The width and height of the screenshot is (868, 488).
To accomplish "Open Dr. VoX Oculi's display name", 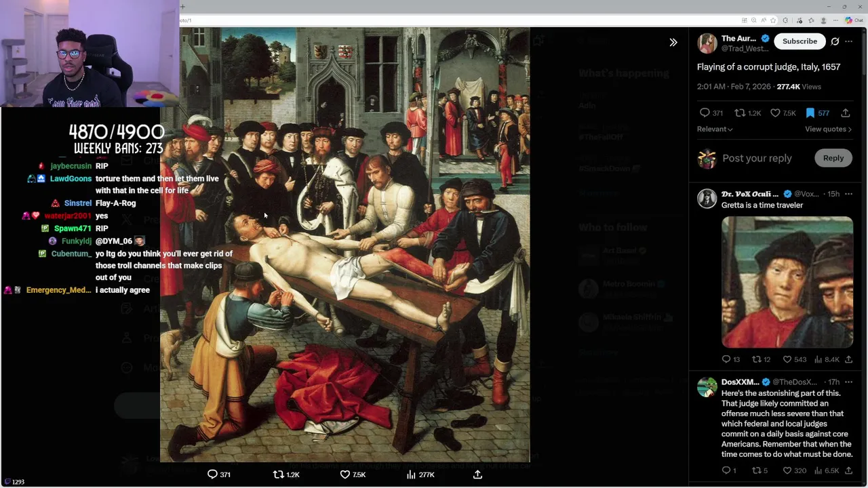I will tap(750, 194).
